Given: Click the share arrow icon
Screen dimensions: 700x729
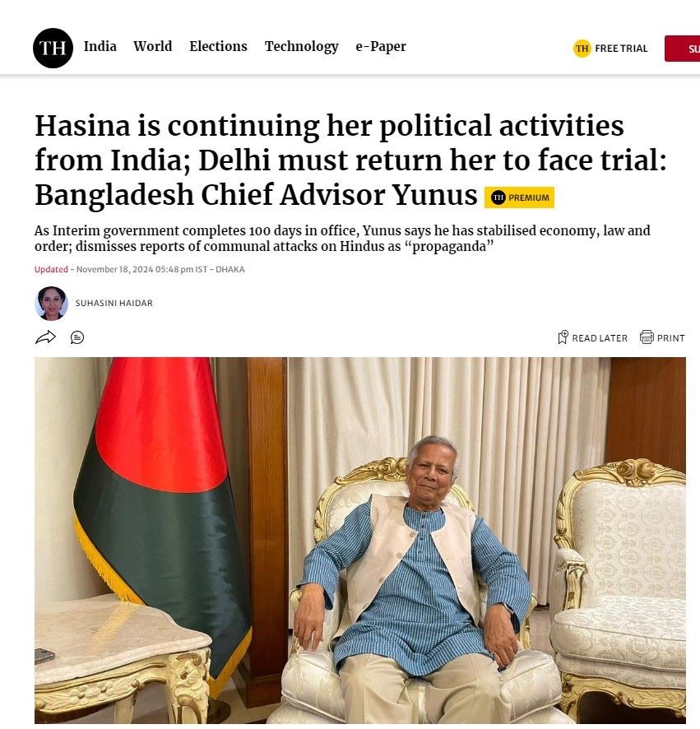Looking at the screenshot, I should coord(45,337).
